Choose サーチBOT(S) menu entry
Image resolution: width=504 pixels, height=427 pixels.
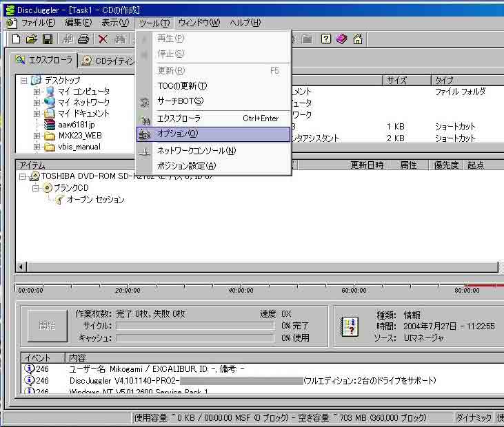(x=214, y=101)
